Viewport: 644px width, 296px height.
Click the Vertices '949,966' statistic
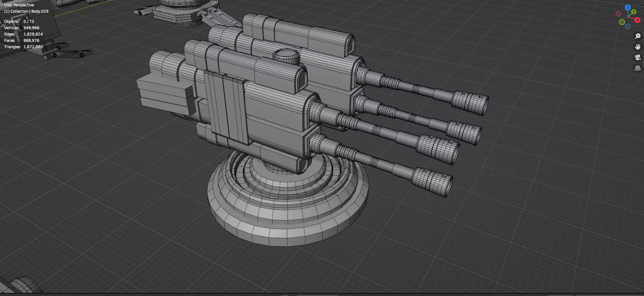(31, 28)
